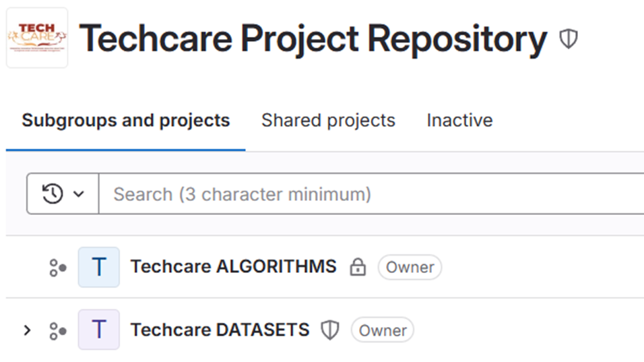Open the Techcare DATASETS subgroup link
This screenshot has width=644, height=362.
coord(220,330)
